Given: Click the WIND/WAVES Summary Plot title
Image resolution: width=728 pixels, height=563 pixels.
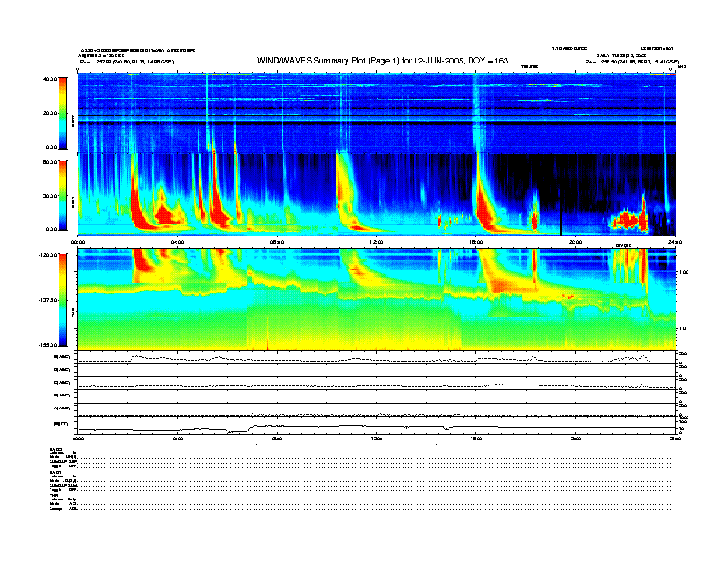Looking at the screenshot, I should 382,61.
